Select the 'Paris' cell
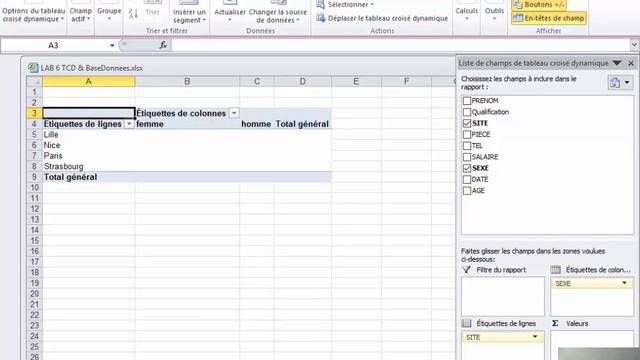The height and width of the screenshot is (360, 640). [89, 156]
